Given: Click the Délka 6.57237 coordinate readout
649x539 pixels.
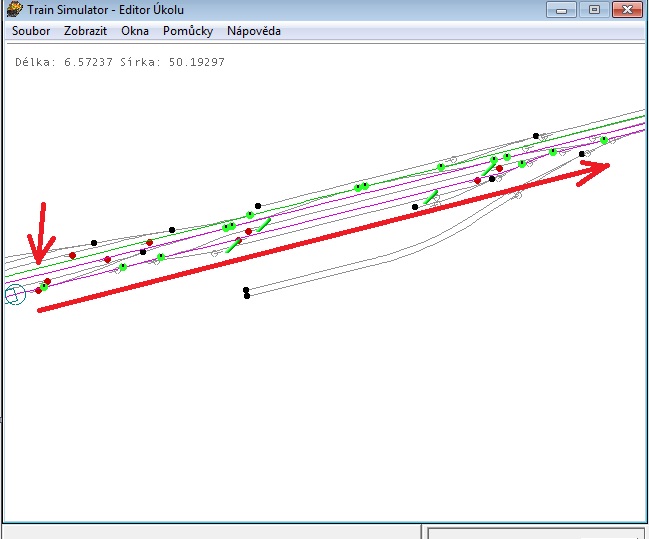Looking at the screenshot, I should [x=64, y=62].
